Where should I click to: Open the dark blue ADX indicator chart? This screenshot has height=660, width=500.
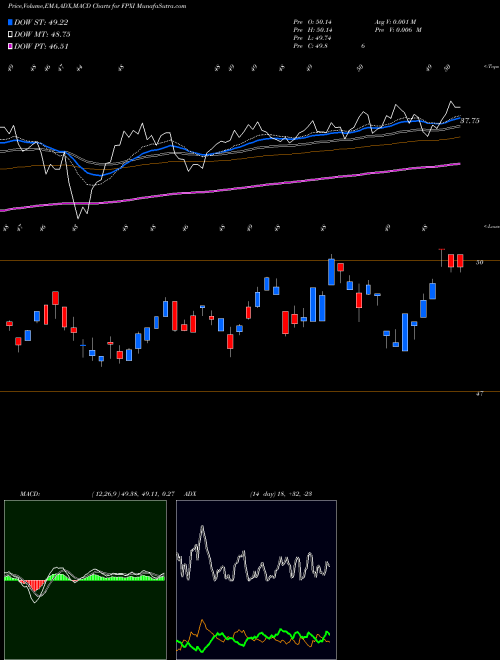[256, 580]
